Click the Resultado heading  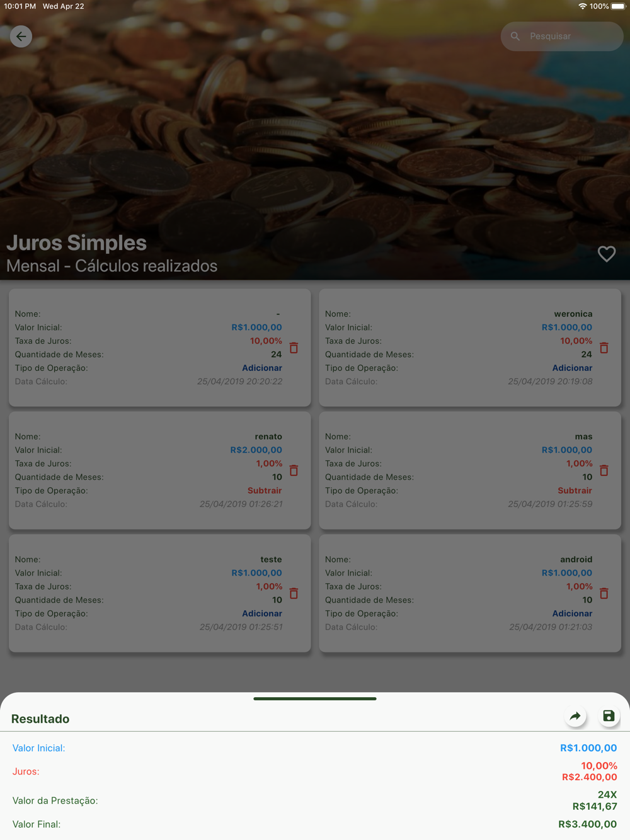click(40, 719)
